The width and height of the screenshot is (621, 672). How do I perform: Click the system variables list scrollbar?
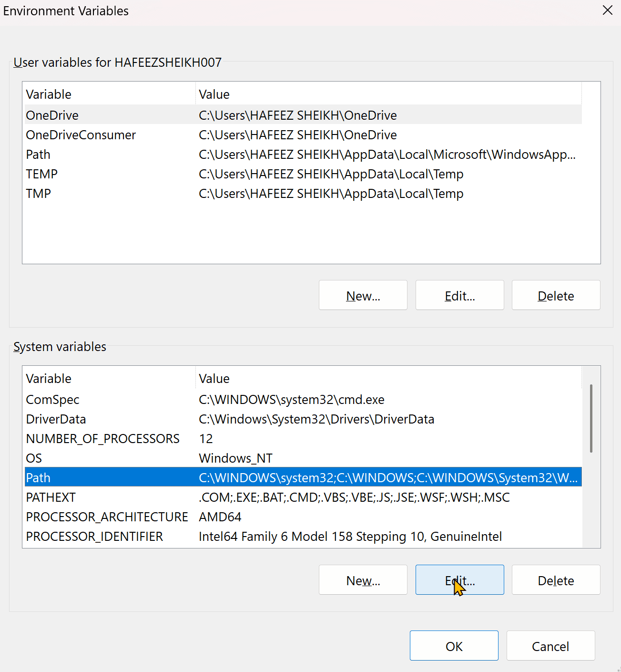pos(591,418)
